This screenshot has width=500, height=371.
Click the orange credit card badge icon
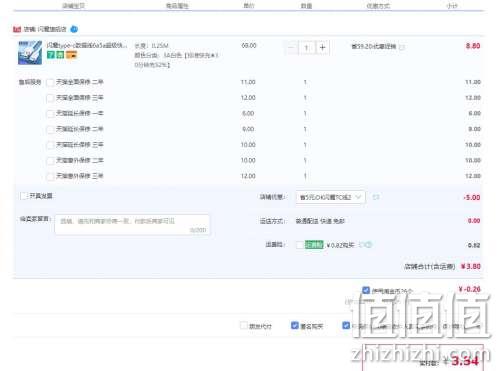71,55
